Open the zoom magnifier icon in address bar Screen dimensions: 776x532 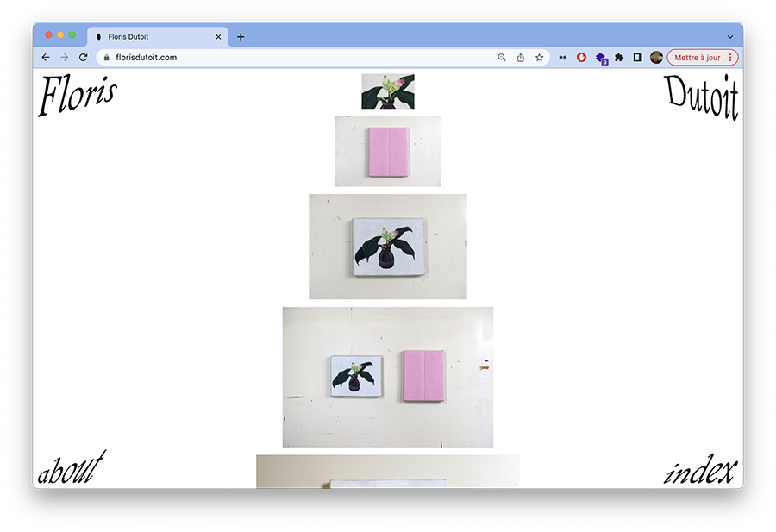coord(501,58)
